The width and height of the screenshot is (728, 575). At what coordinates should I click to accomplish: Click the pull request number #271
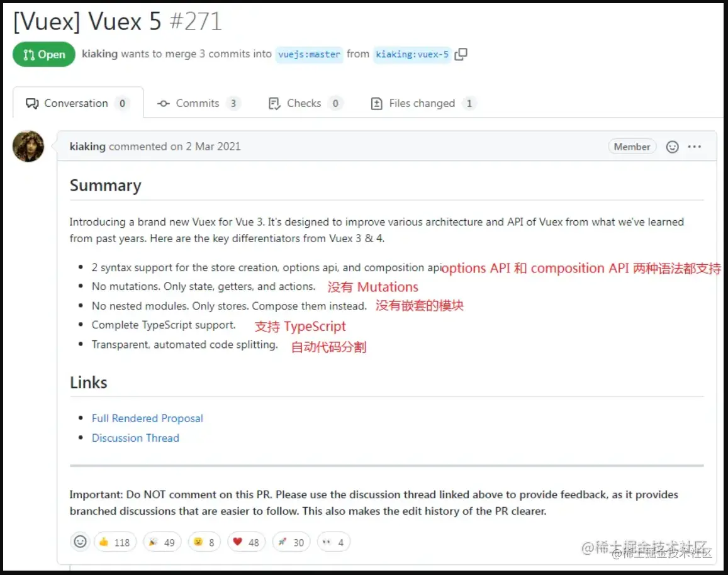coord(196,21)
